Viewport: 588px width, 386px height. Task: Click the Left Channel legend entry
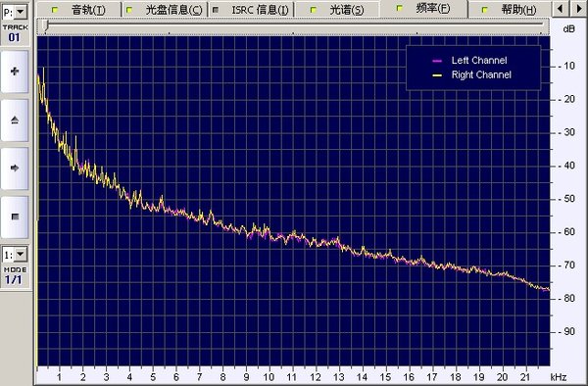pos(479,61)
